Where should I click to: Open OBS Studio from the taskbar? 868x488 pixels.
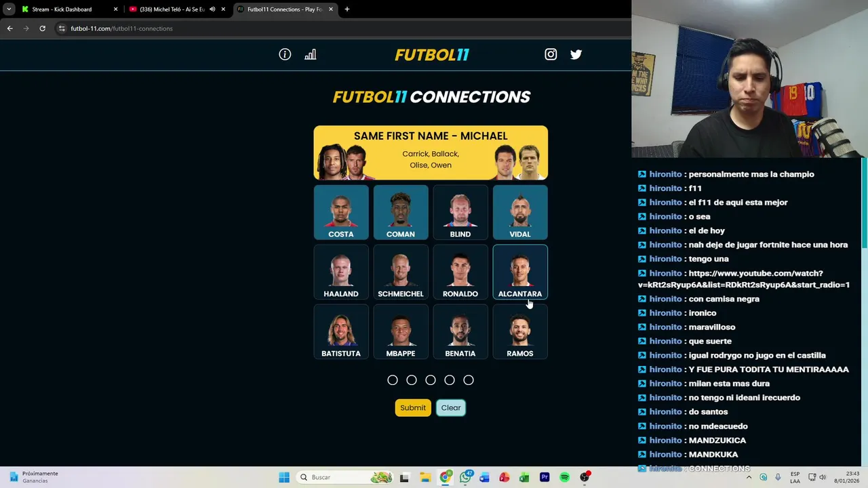pos(585,477)
